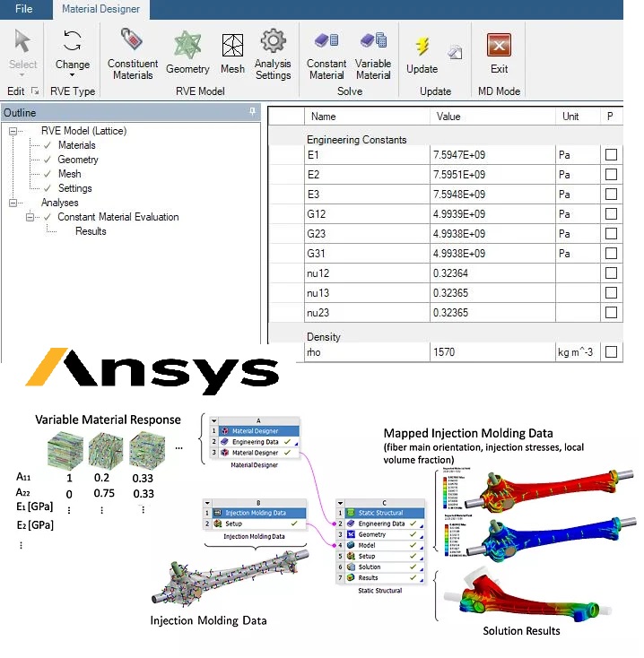Tick the parameter checkbox for G31
The height and width of the screenshot is (658, 644).
click(x=611, y=254)
